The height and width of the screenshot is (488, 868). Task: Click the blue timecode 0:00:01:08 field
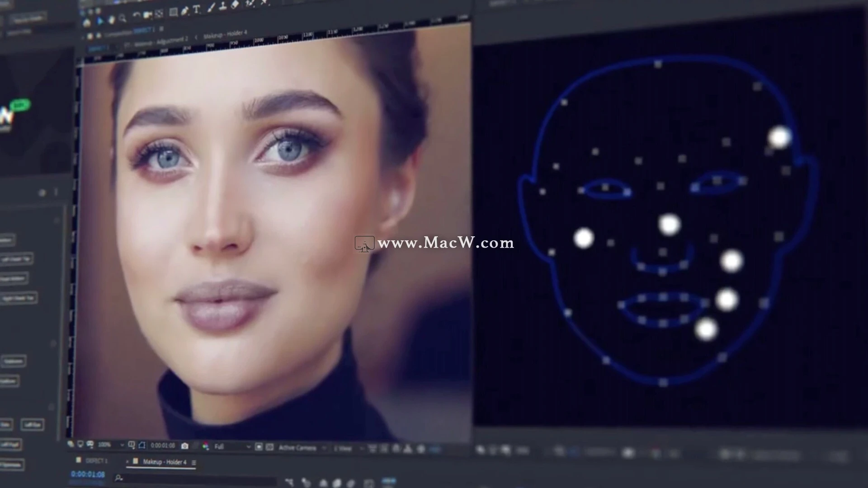(87, 475)
